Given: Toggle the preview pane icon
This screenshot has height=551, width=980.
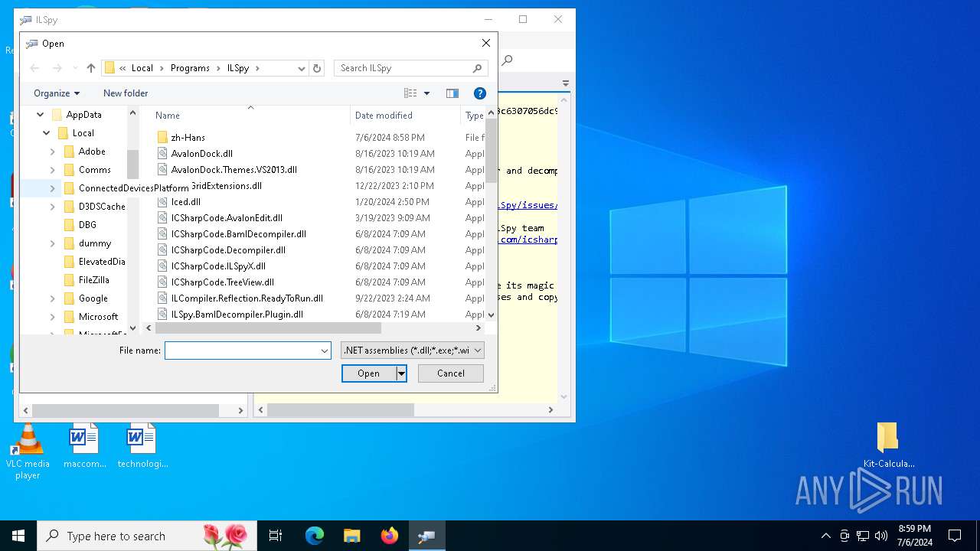Looking at the screenshot, I should point(452,93).
